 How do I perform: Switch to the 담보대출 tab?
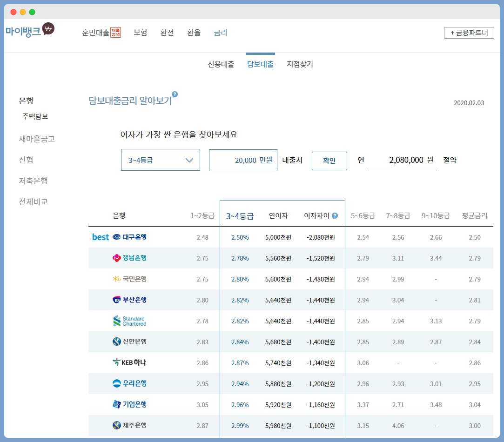point(260,64)
